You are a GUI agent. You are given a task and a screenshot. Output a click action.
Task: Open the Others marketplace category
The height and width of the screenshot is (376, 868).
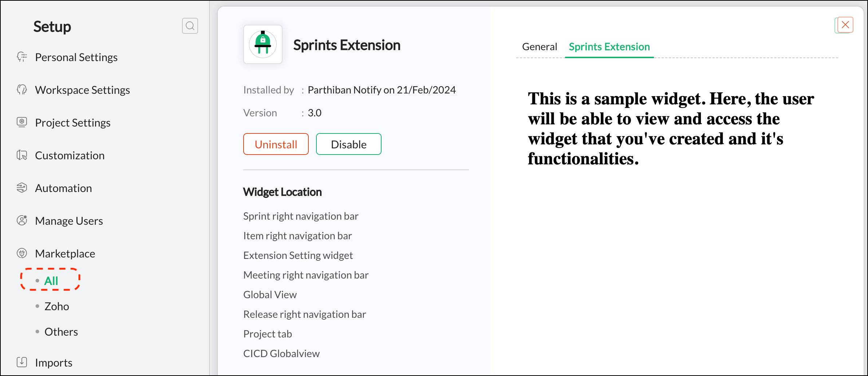click(61, 332)
